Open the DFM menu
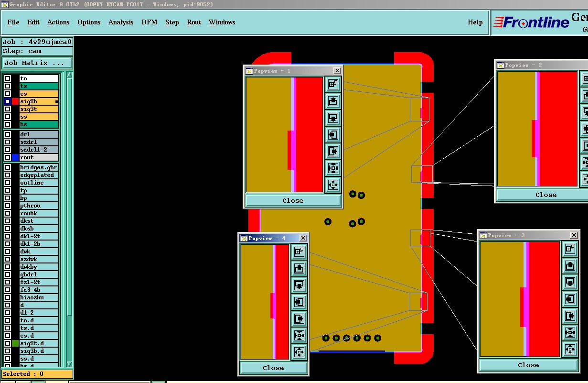 pos(150,22)
